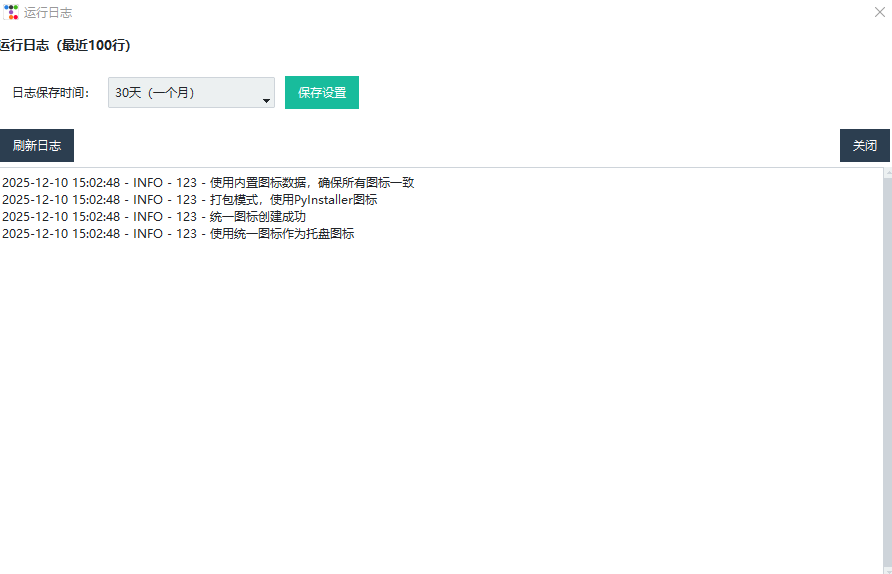892x574 pixels.
Task: Click the 日志保存时间 label
Action: (x=51, y=93)
